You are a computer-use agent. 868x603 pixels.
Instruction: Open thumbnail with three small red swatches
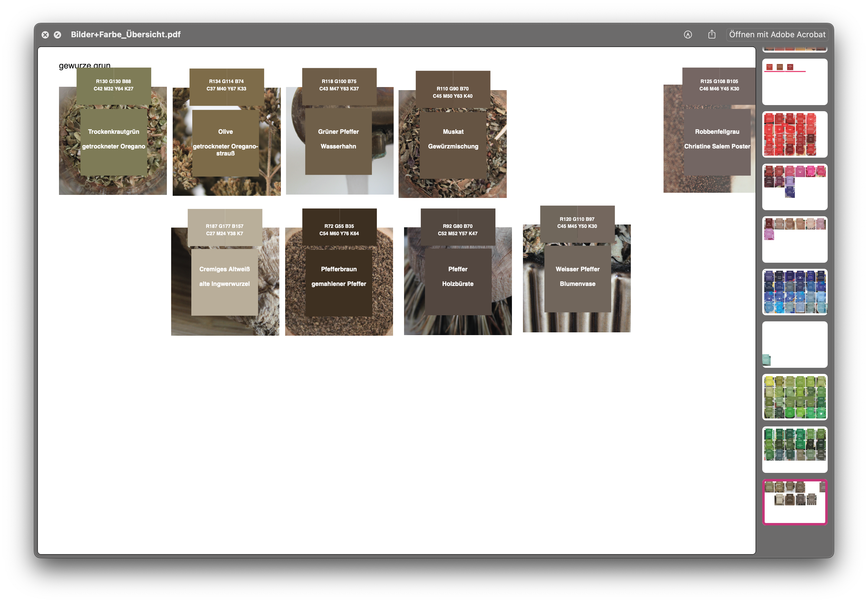pyautogui.click(x=794, y=82)
